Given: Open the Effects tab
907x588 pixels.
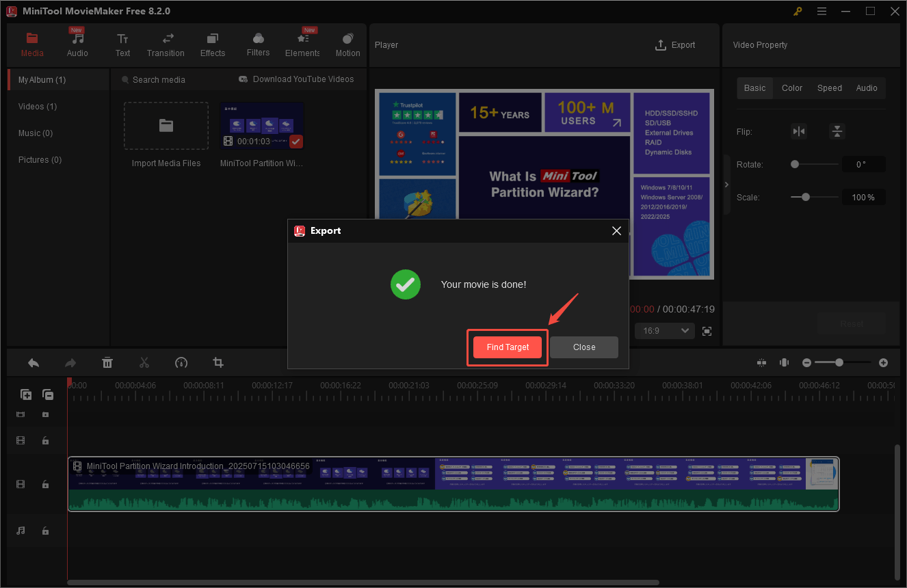Looking at the screenshot, I should pyautogui.click(x=213, y=44).
